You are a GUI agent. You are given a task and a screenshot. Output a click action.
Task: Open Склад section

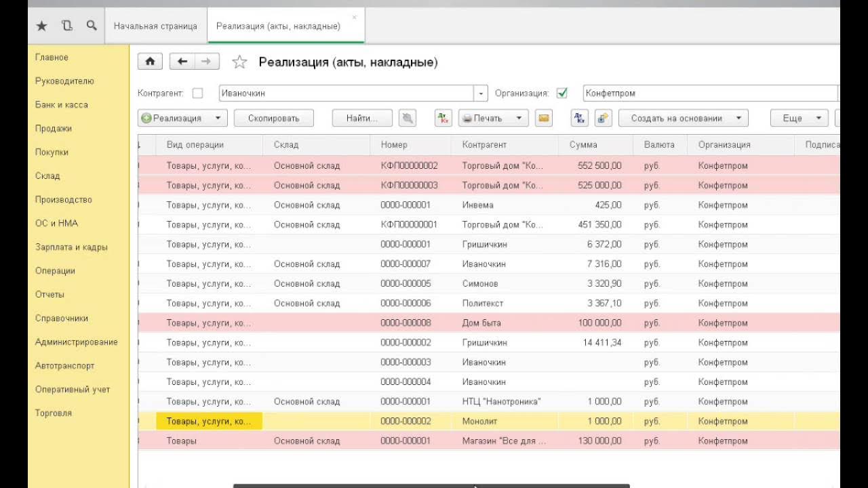click(47, 176)
